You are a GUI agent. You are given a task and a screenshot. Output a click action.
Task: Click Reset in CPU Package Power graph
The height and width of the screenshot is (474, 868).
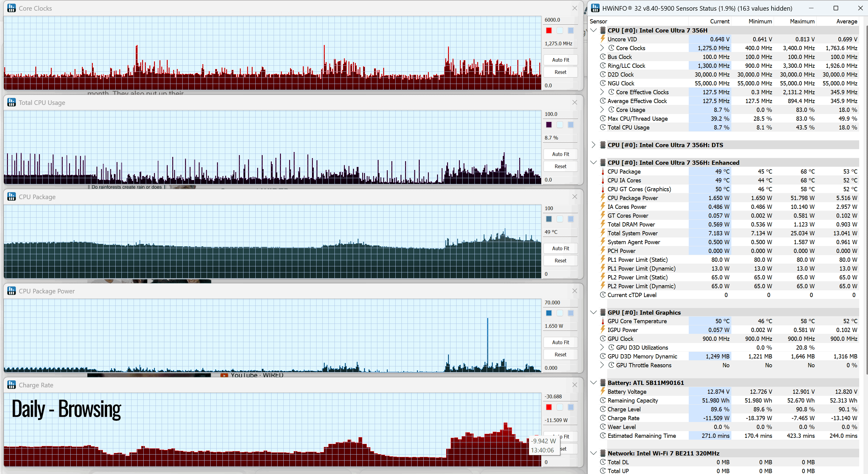click(x=560, y=355)
